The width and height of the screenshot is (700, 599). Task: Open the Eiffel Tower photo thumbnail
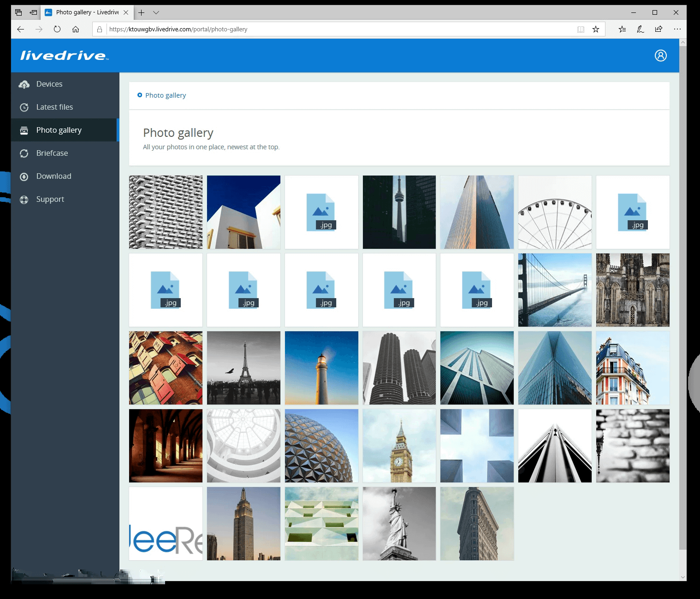point(243,368)
